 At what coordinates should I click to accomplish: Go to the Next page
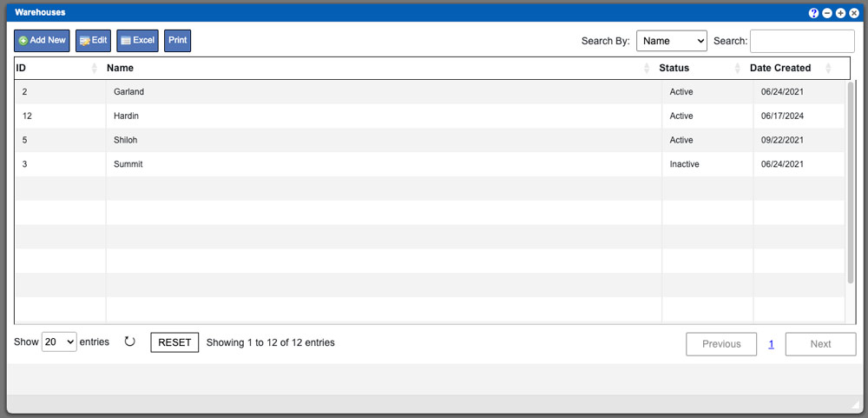(820, 344)
